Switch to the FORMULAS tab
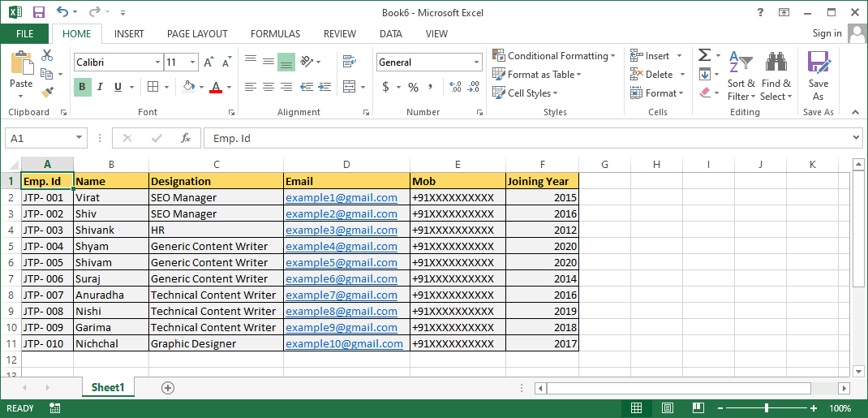This screenshot has width=868, height=418. point(275,34)
